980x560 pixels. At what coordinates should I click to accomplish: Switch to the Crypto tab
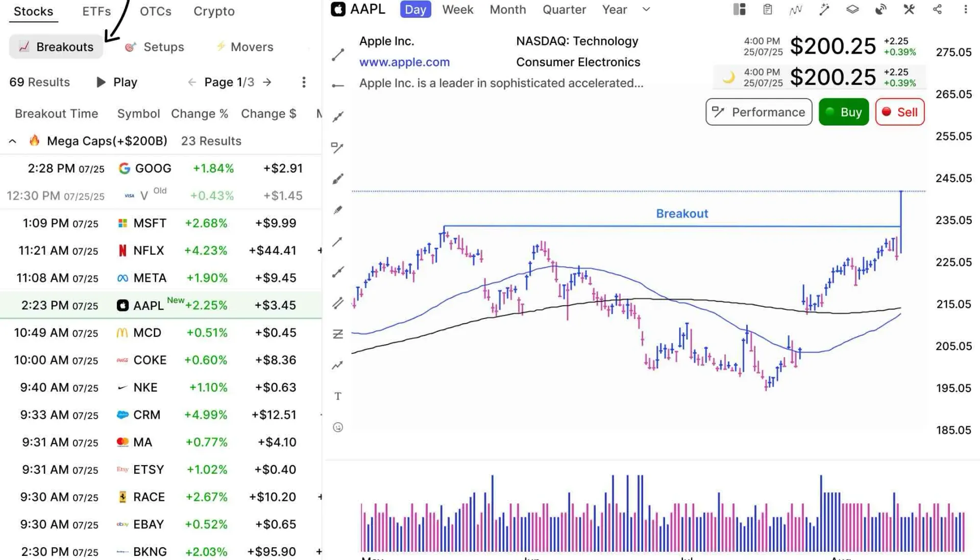point(214,11)
